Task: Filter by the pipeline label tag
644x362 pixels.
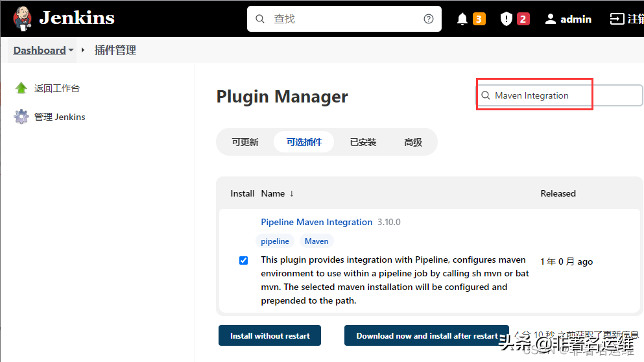Action: pos(275,241)
